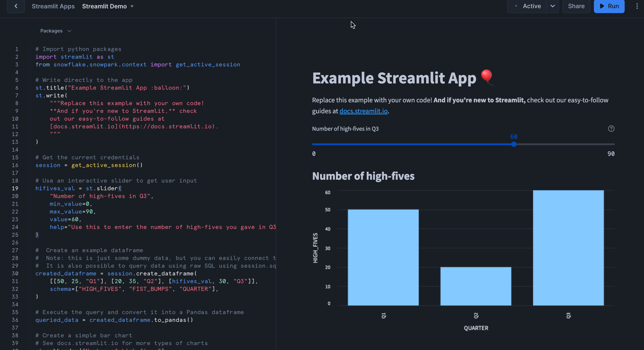
Task: Click the play icon on the Run button
Action: click(x=602, y=6)
